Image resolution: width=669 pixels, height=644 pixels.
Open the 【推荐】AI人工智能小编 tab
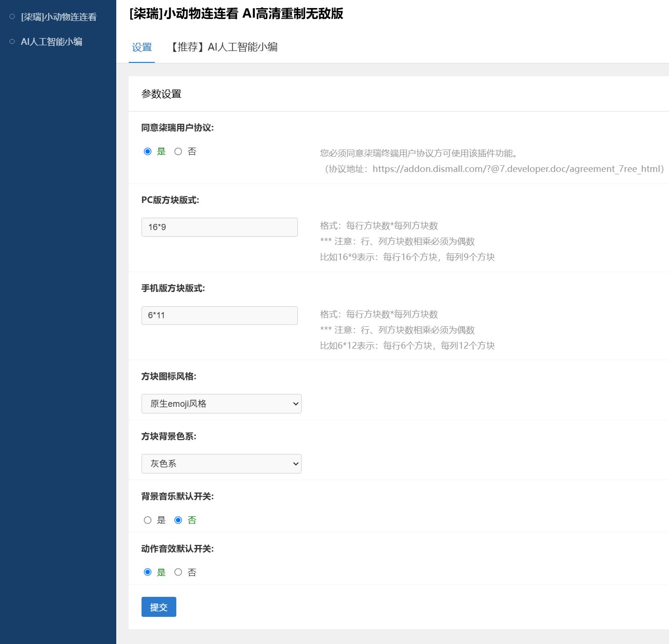coord(224,48)
